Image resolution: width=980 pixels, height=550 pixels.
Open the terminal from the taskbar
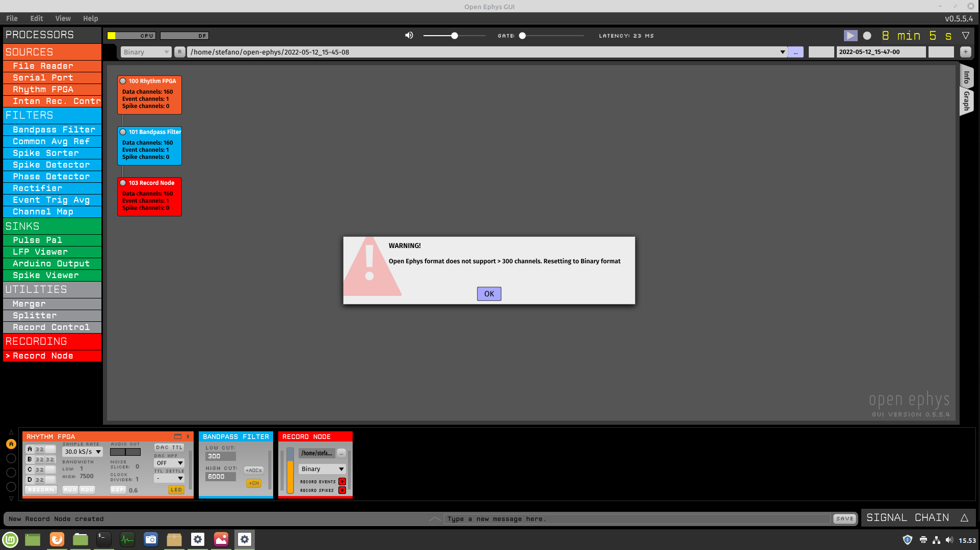[x=104, y=539]
